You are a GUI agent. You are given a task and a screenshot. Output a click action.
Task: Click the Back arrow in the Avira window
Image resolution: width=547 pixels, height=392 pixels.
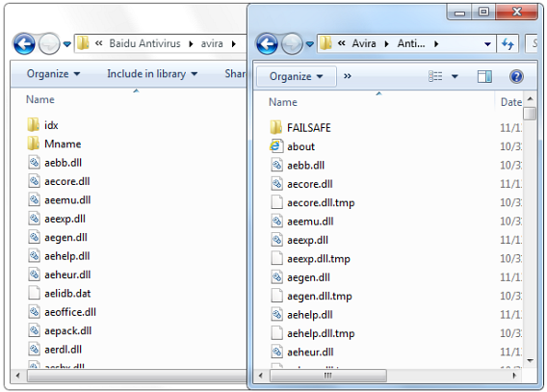point(267,44)
